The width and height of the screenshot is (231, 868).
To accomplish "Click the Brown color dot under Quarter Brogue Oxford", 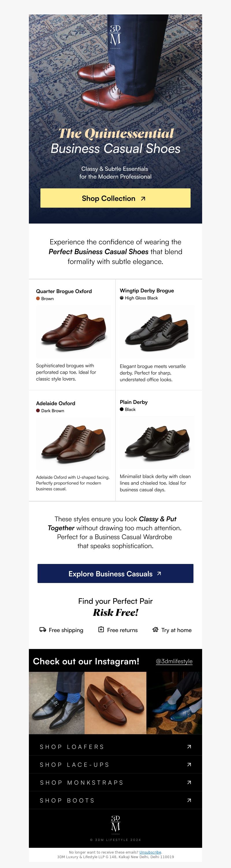I will pos(38,299).
